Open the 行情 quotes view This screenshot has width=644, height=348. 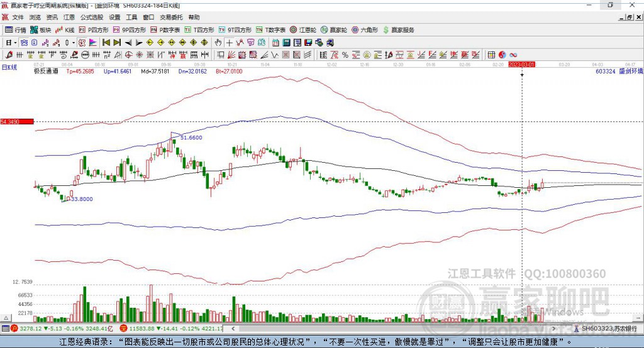15,30
